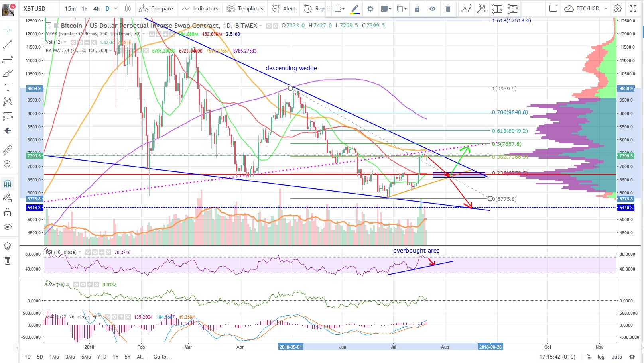
Task: Click the back arrow in left sidebar
Action: [x=8, y=131]
